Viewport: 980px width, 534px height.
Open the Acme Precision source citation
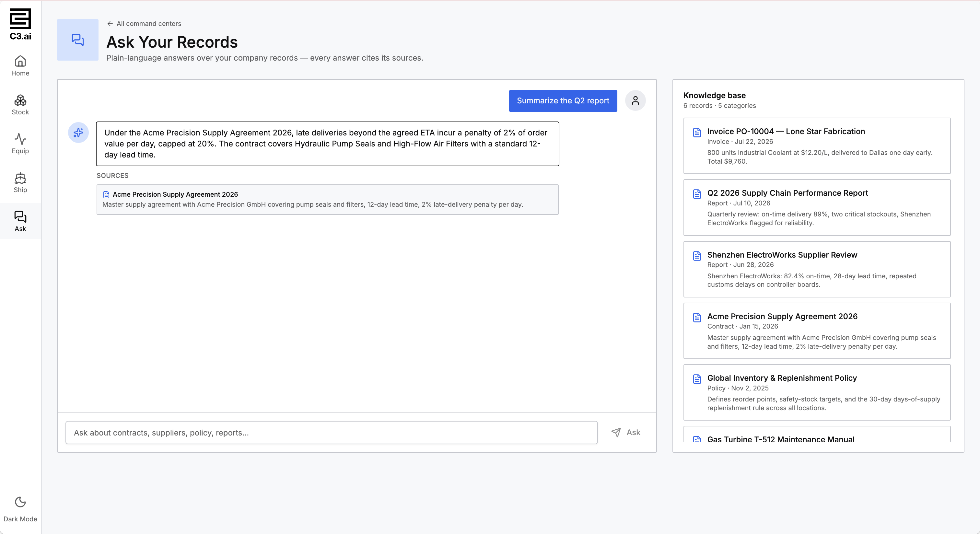coord(328,200)
